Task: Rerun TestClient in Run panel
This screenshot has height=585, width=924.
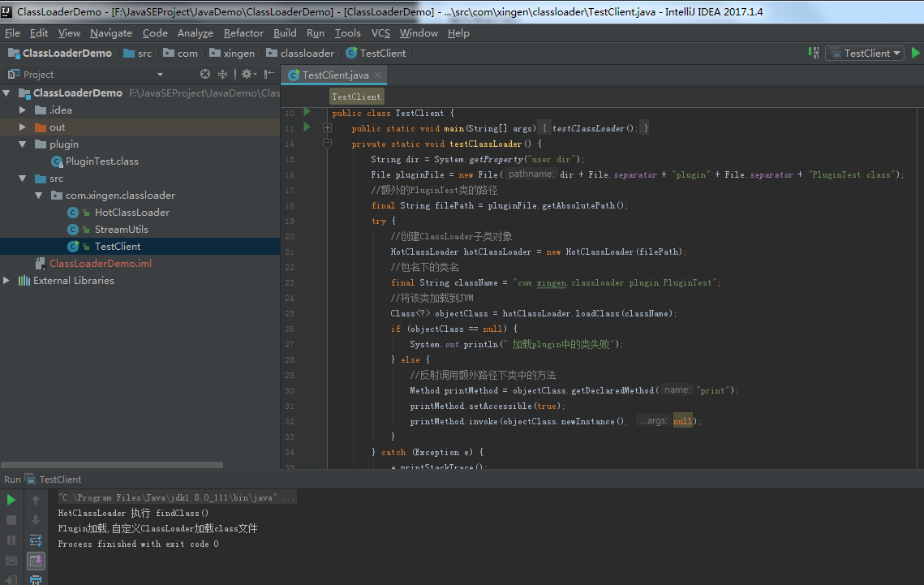Action: point(11,500)
